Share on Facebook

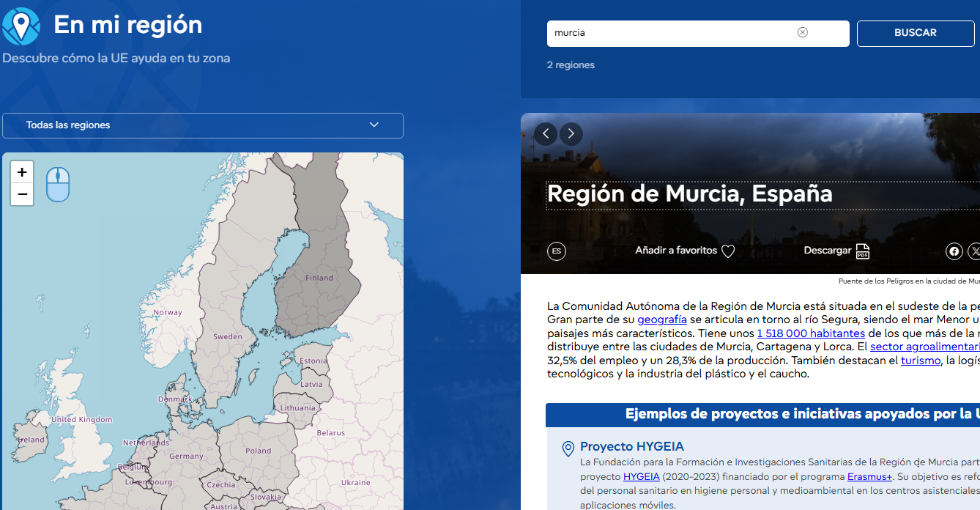pos(954,251)
